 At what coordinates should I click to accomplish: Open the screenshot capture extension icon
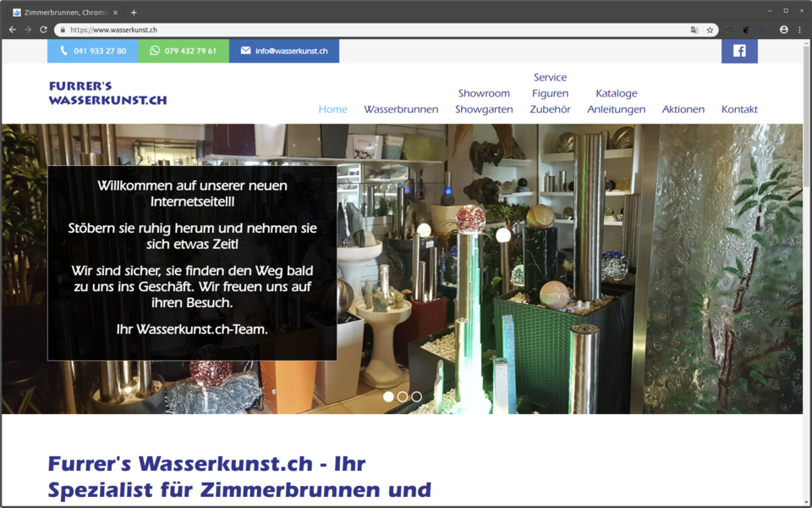click(x=730, y=30)
